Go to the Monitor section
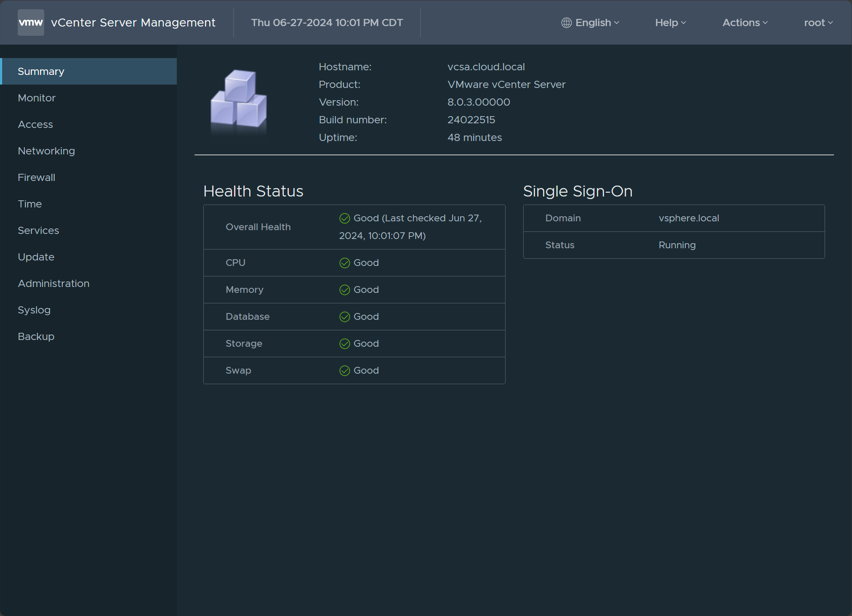Viewport: 852px width, 616px height. 37,98
